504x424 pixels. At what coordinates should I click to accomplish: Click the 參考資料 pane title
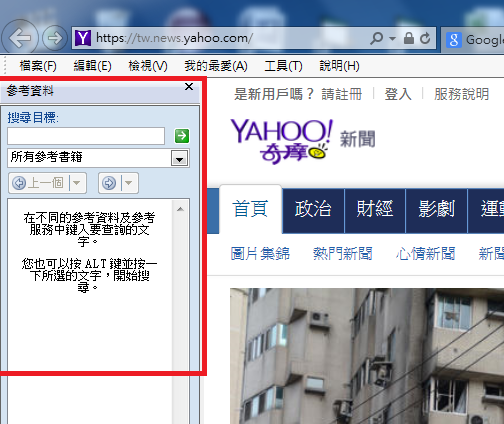click(30, 91)
